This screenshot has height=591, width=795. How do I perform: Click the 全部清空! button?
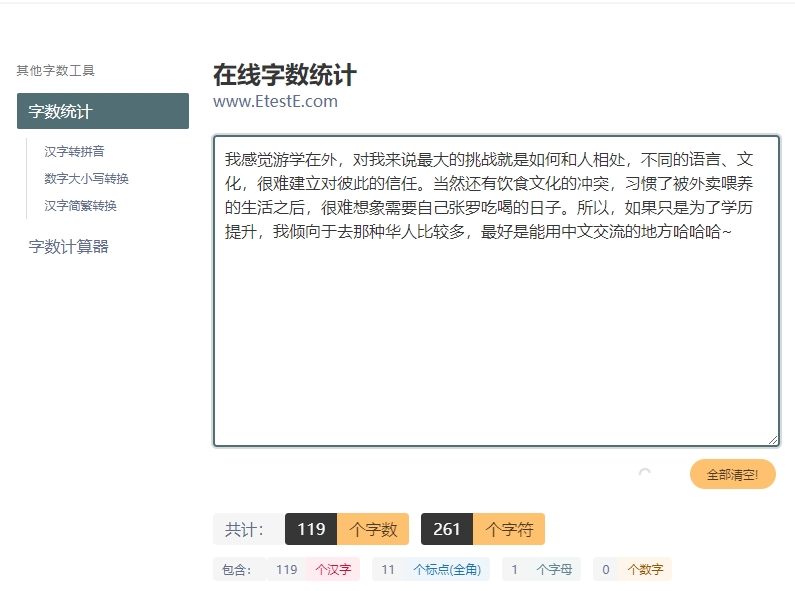point(733,474)
